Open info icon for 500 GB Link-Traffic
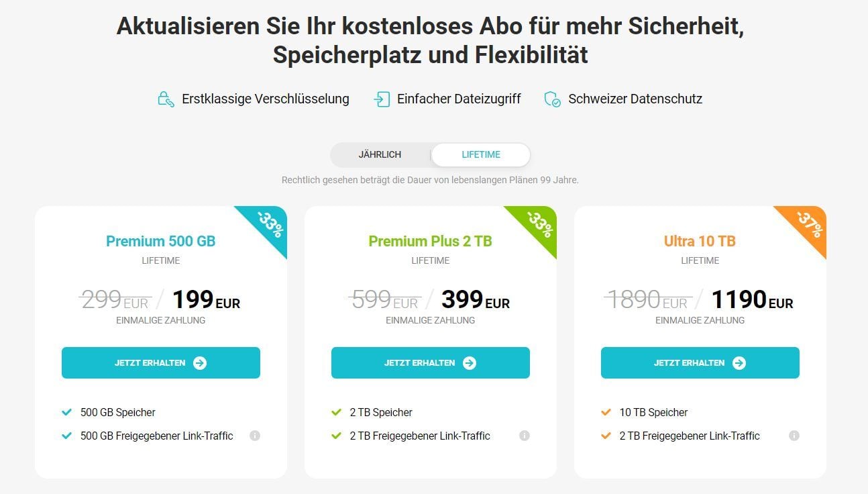Screen dimensions: 868x494 point(255,436)
